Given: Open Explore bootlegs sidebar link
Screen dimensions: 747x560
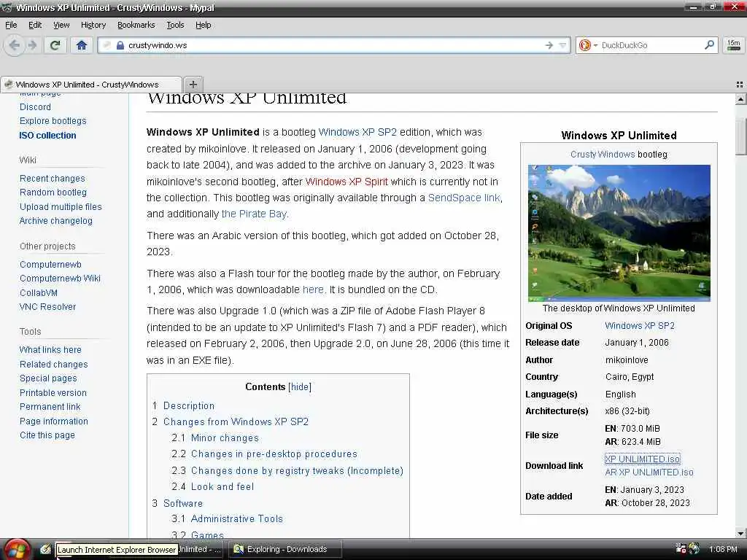Looking at the screenshot, I should click(53, 120).
